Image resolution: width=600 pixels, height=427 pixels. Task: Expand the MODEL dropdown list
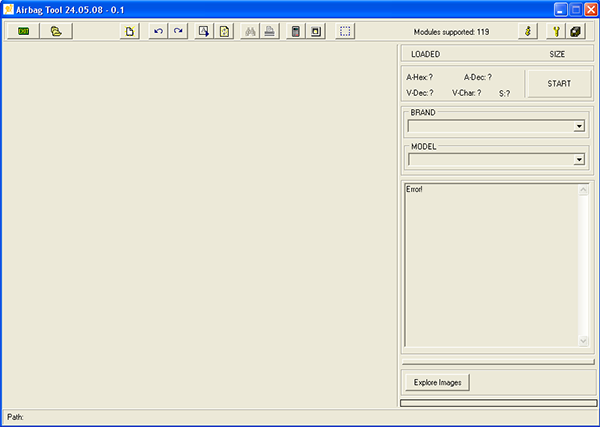(x=579, y=160)
